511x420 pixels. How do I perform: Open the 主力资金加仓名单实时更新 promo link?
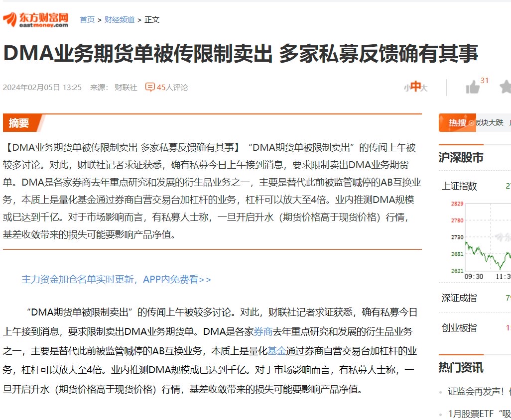pyautogui.click(x=117, y=279)
